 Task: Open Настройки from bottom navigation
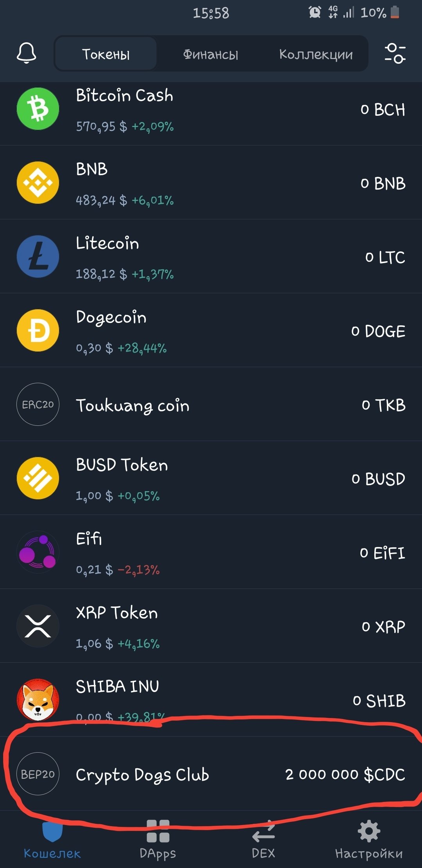coord(369,840)
